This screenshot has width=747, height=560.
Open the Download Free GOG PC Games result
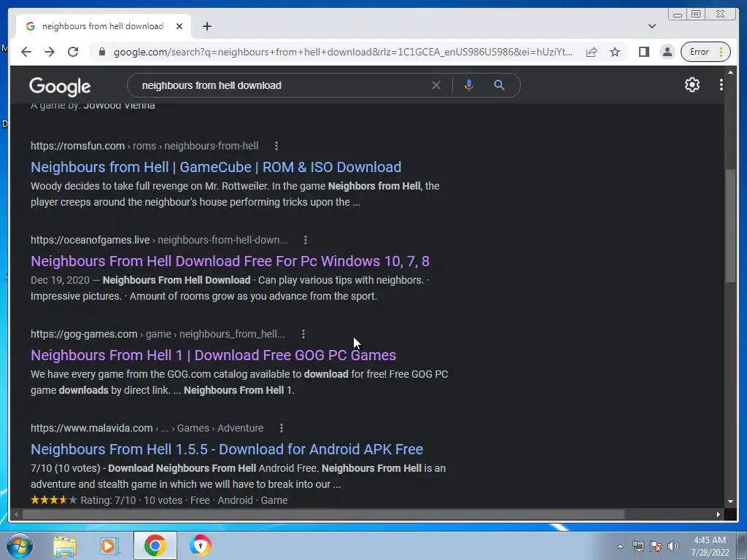pyautogui.click(x=214, y=355)
